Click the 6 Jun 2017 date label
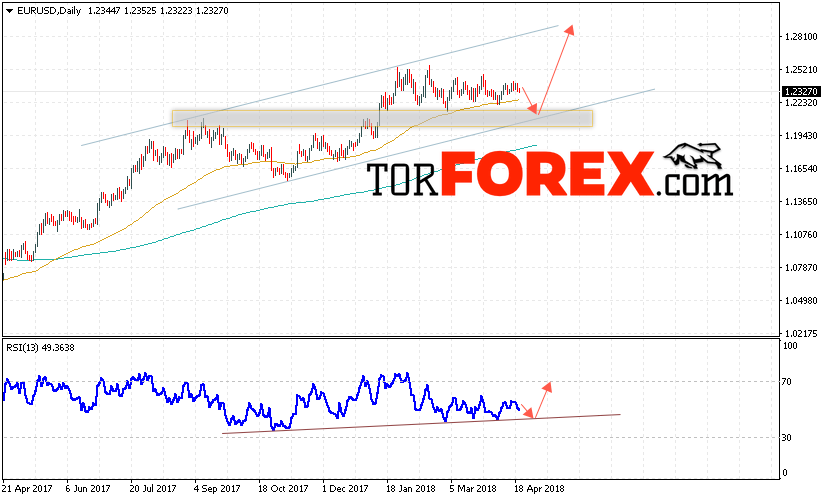Viewport: 822px width, 500px height. 88,488
